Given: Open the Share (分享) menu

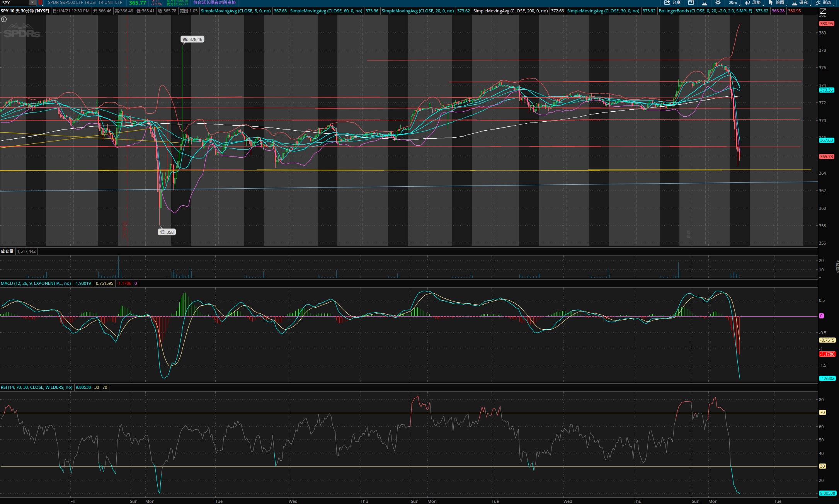Looking at the screenshot, I should (x=672, y=3).
